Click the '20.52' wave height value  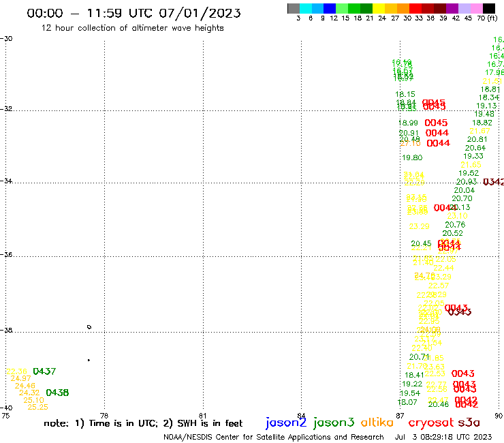[452, 233]
